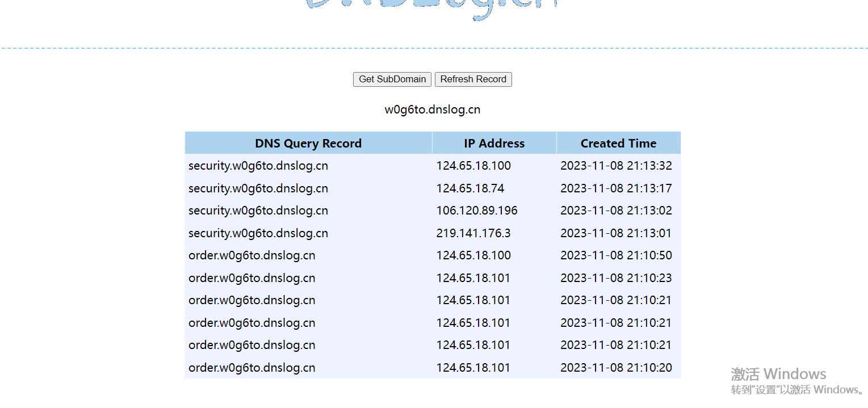Select the generated subdomain w0g6to.dnslog.cn text
This screenshot has height=408, width=868.
433,110
